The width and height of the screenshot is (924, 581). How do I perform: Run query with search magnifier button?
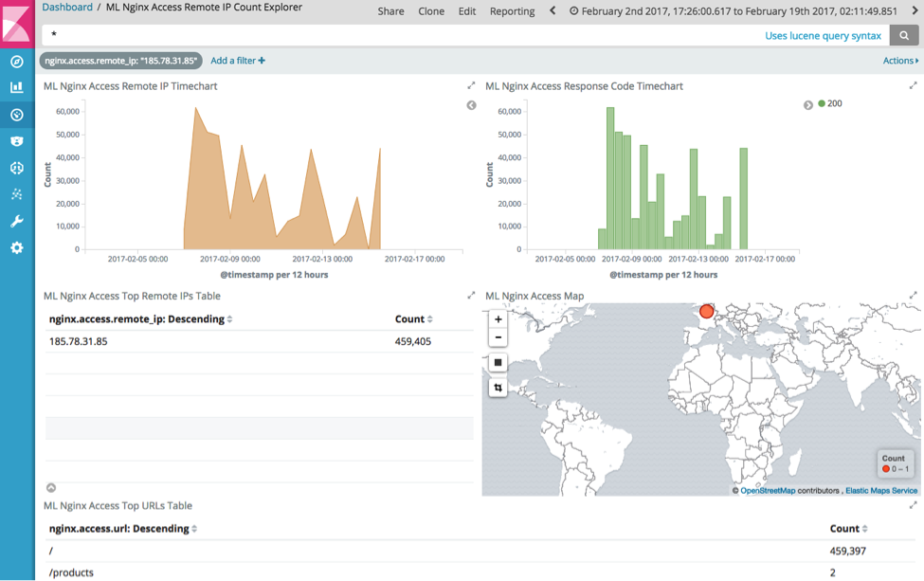(904, 35)
